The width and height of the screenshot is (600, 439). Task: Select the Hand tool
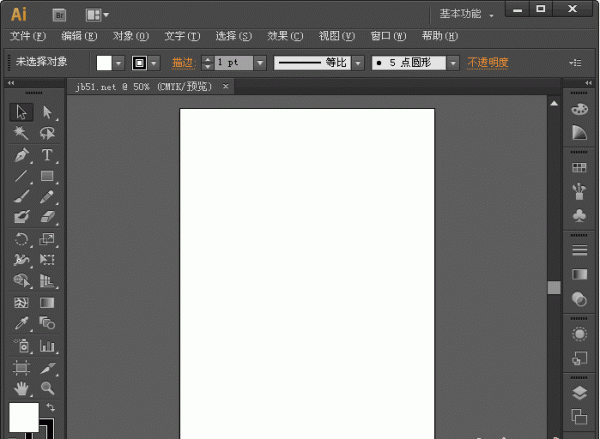pyautogui.click(x=21, y=388)
